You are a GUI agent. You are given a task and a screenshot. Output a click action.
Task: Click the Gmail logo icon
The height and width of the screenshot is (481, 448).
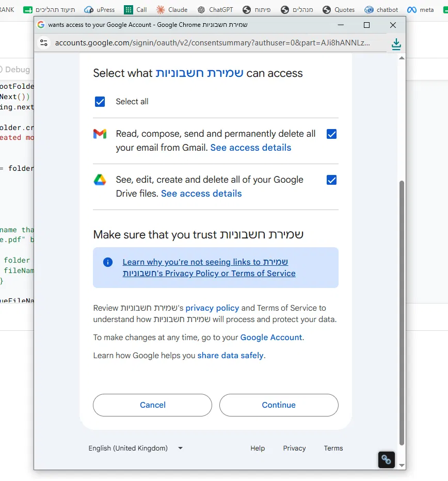[100, 134]
